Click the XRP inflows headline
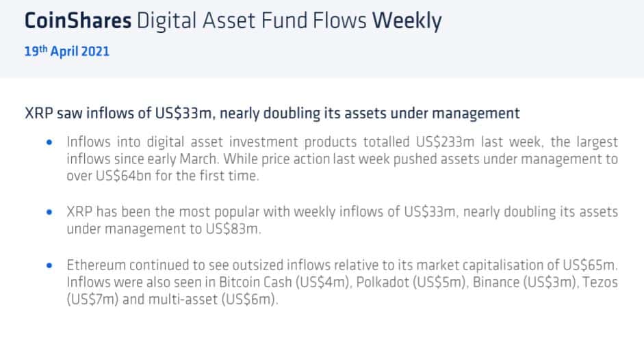The width and height of the screenshot is (644, 342). (x=272, y=113)
